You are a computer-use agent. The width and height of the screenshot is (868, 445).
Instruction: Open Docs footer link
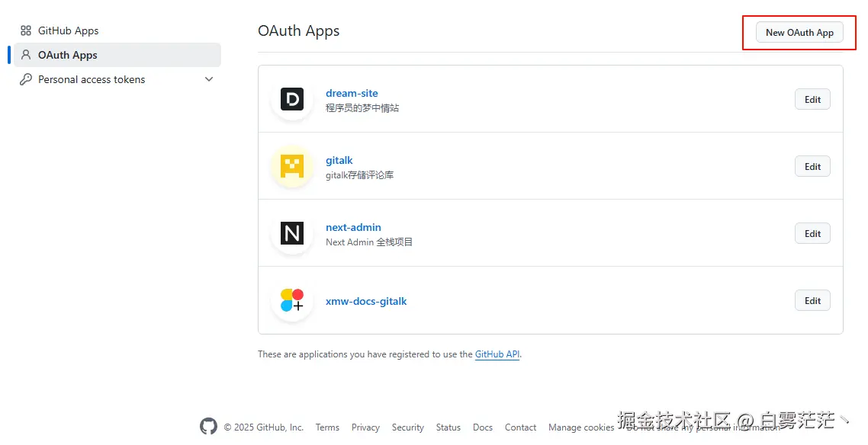point(483,427)
